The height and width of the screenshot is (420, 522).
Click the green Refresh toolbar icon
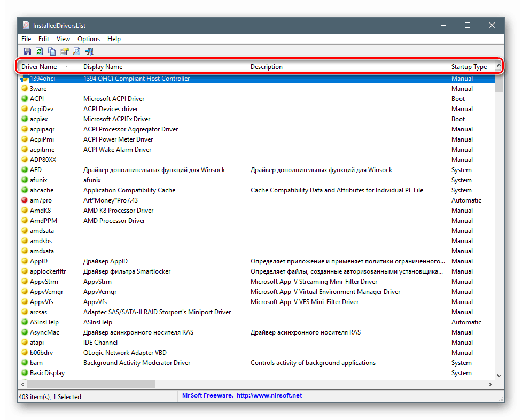pos(39,52)
